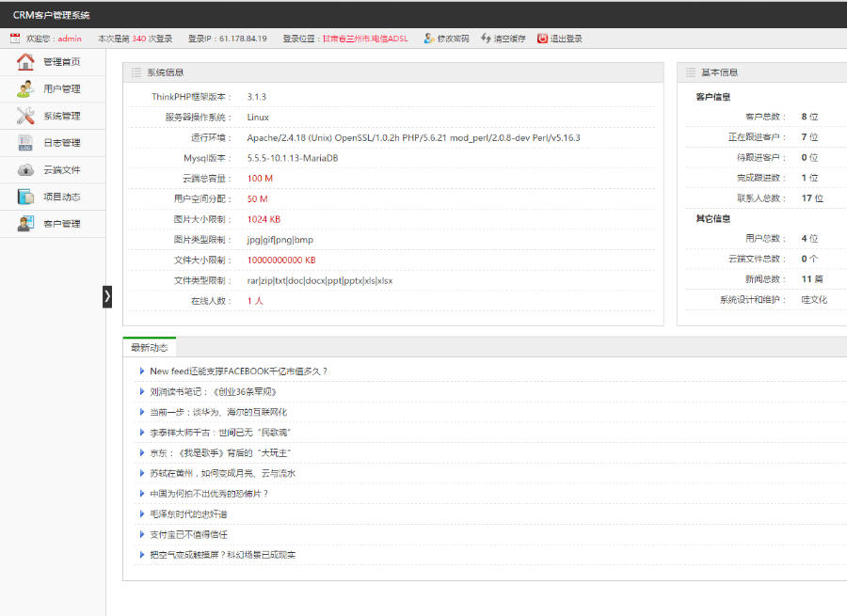Open news item 支付宝已不值得信任

tap(188, 534)
